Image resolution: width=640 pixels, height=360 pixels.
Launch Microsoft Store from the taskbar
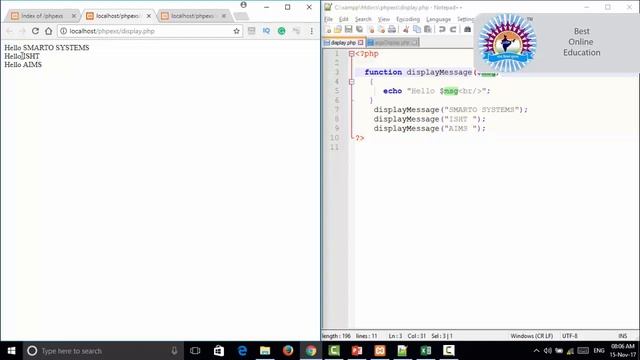click(x=219, y=351)
